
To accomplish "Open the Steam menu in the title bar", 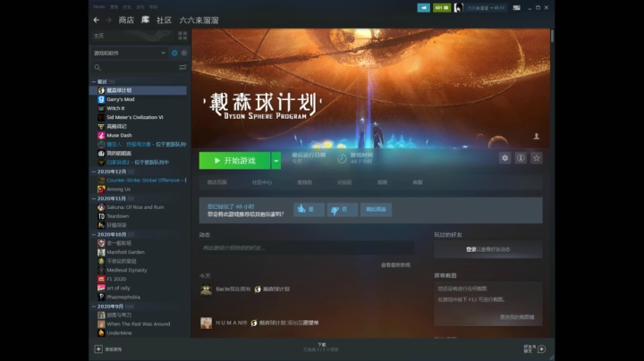I will (x=98, y=7).
